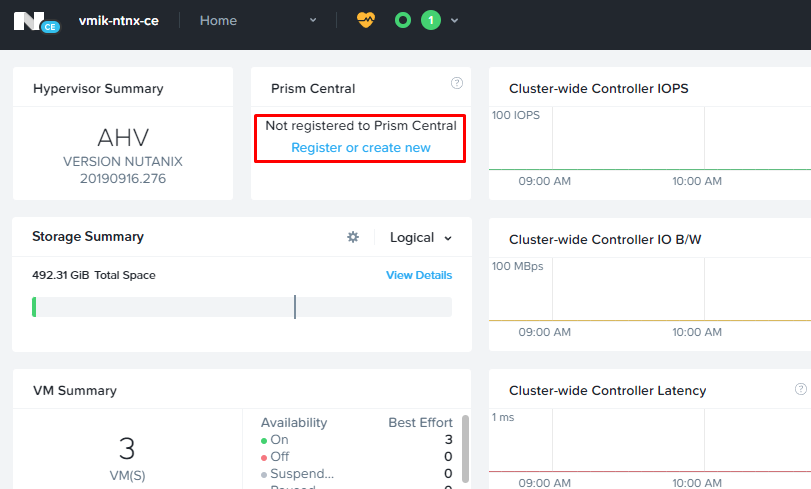
Task: Click the On availability row
Action: point(356,440)
